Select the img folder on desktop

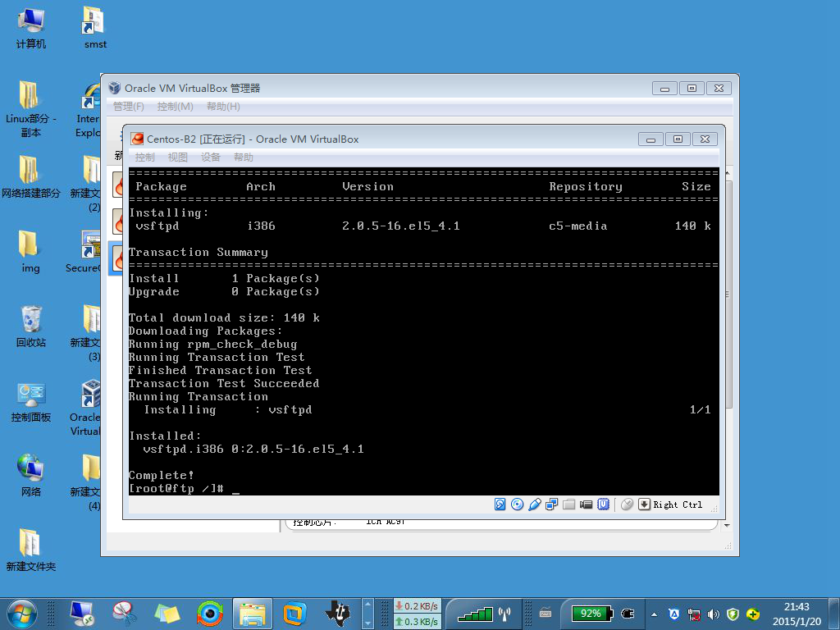[30, 252]
